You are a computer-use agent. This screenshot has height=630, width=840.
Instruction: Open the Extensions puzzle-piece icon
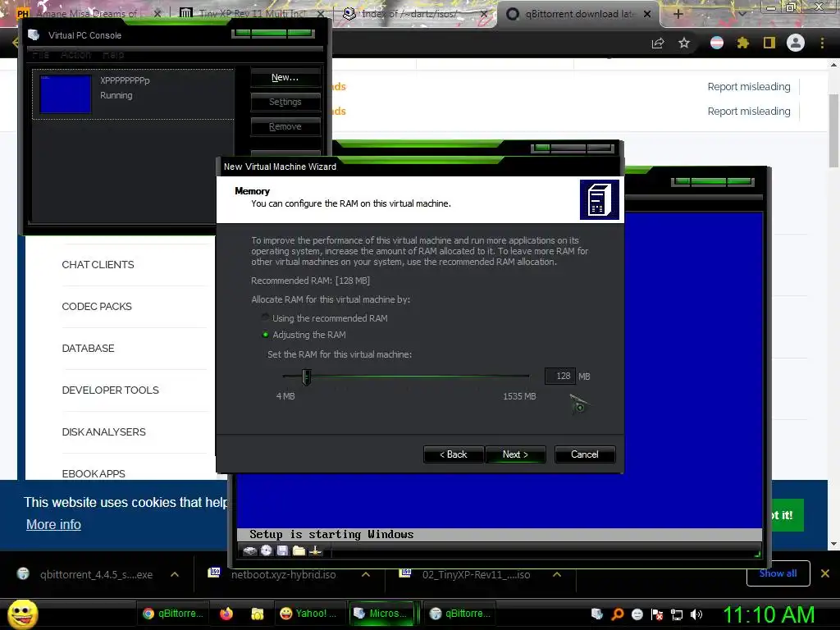[743, 43]
